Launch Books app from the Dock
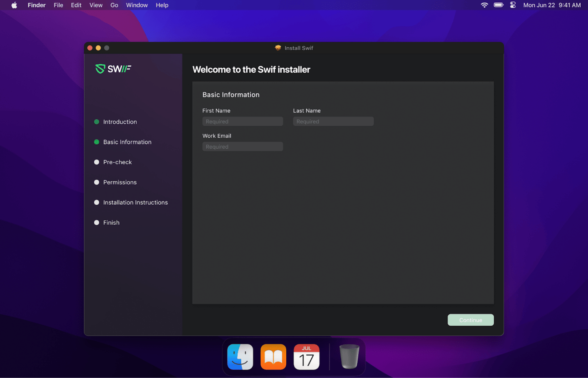Image resolution: width=588 pixels, height=378 pixels. pos(273,357)
